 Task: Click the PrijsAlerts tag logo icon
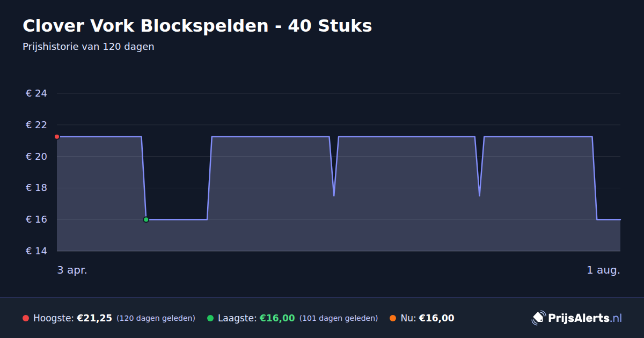(538, 318)
